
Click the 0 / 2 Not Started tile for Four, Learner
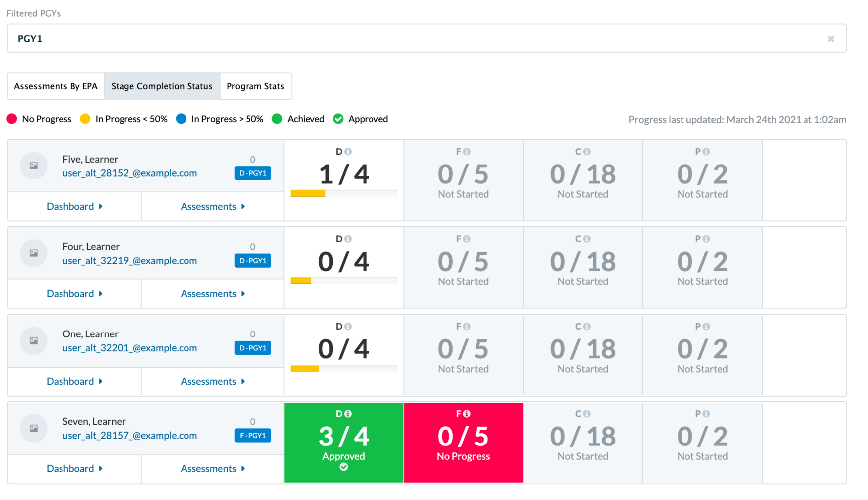coord(702,268)
